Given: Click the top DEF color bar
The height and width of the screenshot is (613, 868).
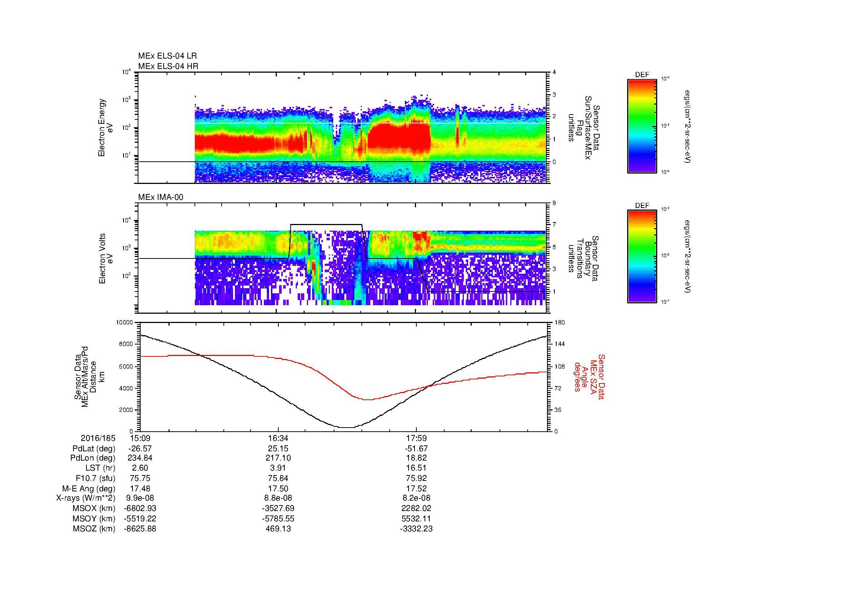Looking at the screenshot, I should (642, 126).
